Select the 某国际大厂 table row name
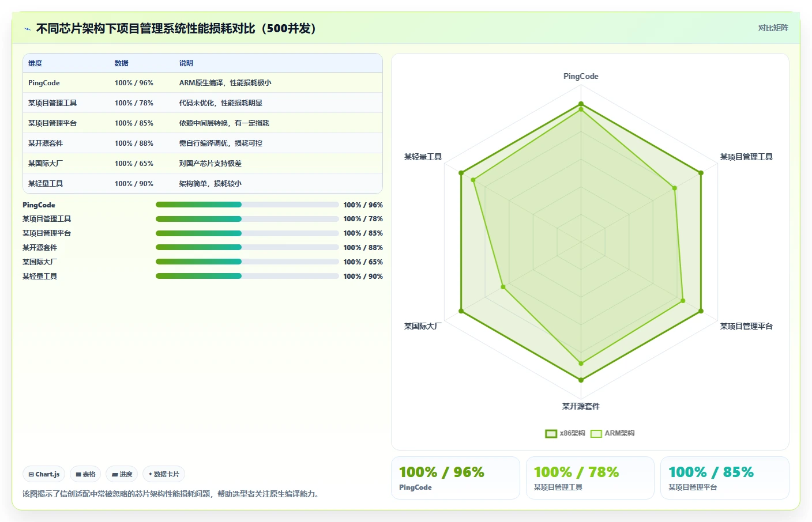 click(46, 164)
